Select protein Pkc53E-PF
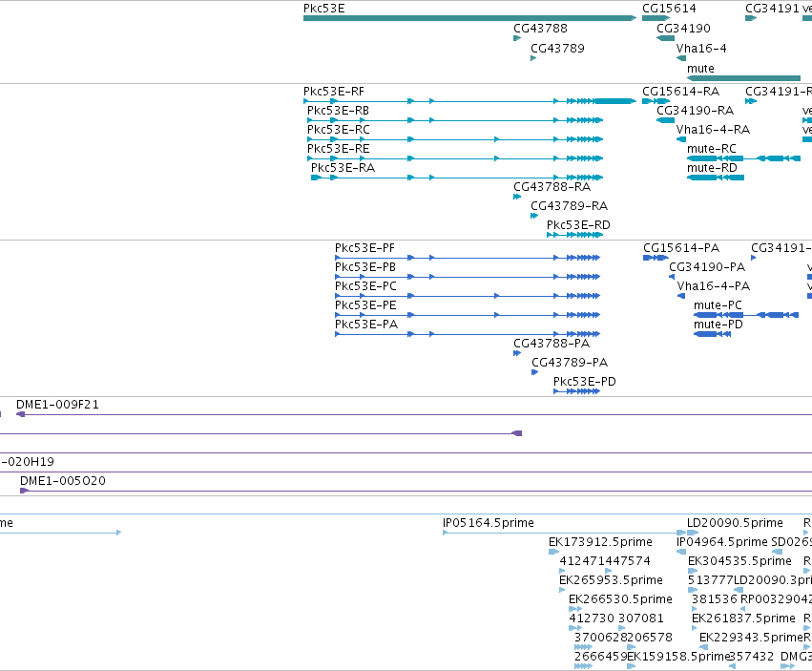 tap(468, 258)
